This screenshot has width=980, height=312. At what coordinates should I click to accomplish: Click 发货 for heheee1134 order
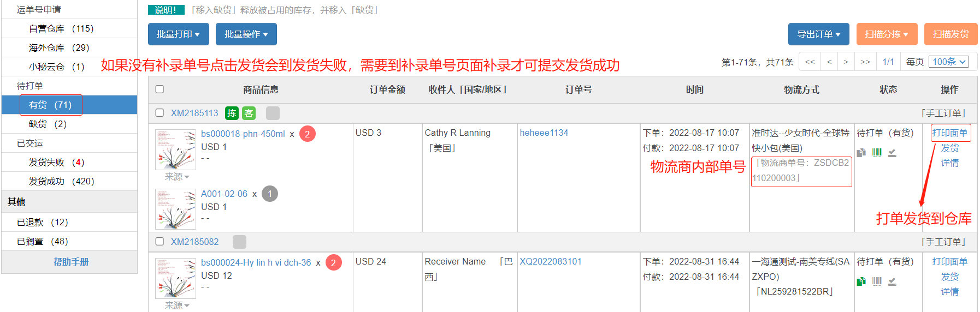point(950,148)
